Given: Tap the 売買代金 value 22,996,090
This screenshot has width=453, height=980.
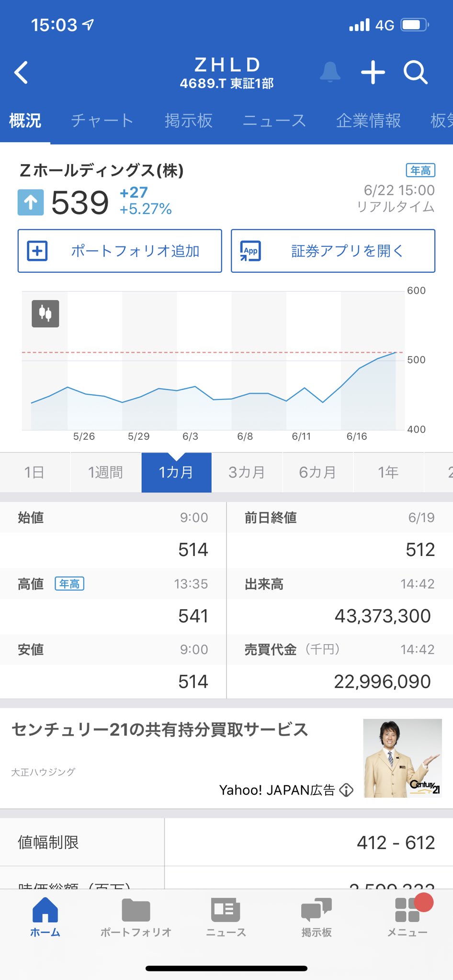Looking at the screenshot, I should tap(382, 681).
